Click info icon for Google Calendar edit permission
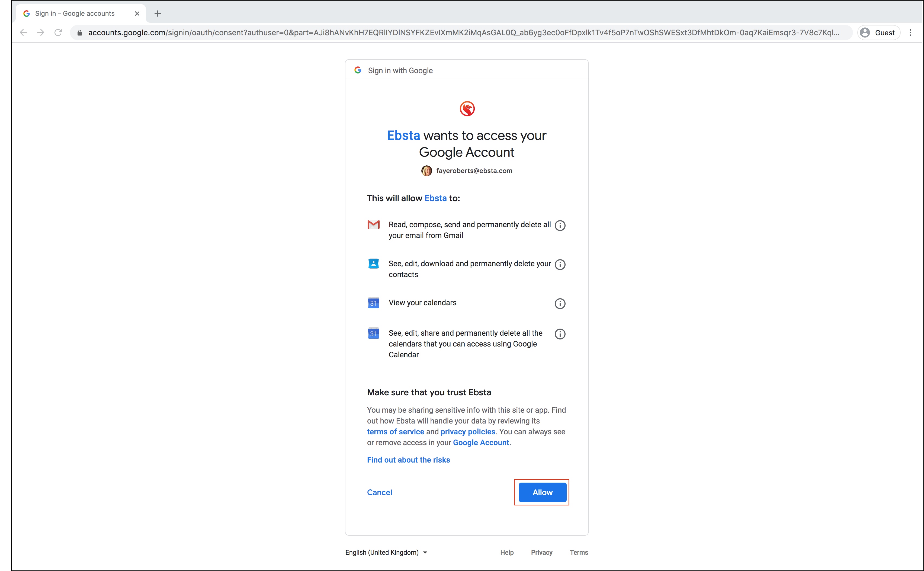Viewport: 924px width, 571px height. (x=560, y=334)
